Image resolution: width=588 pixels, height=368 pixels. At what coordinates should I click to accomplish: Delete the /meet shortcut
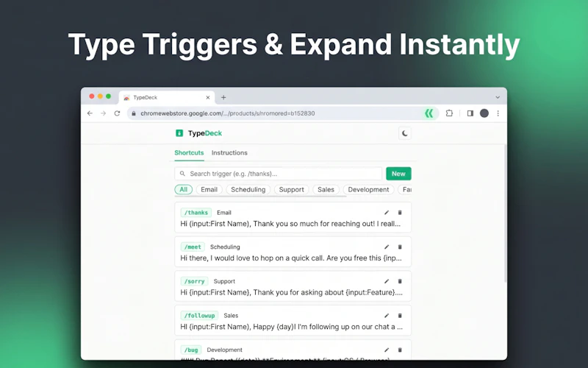(400, 247)
